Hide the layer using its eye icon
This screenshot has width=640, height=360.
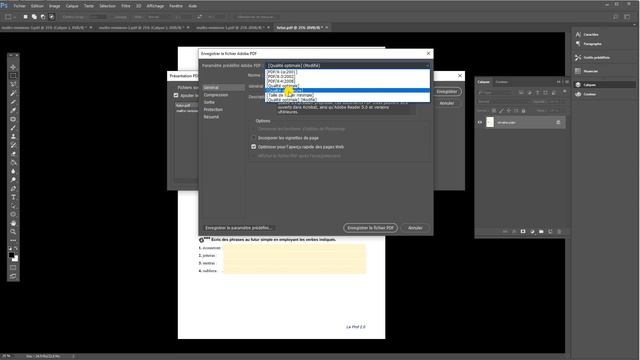(x=480, y=122)
